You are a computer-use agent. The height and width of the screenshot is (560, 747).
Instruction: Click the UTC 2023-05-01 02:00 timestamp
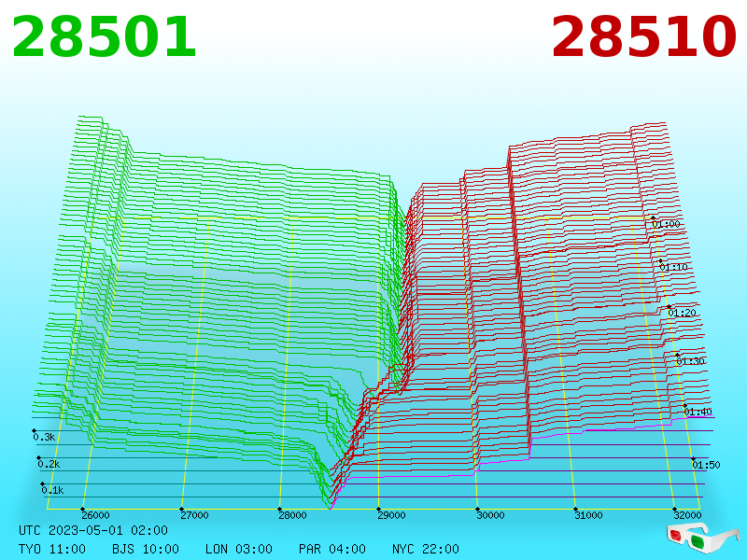[x=93, y=530]
